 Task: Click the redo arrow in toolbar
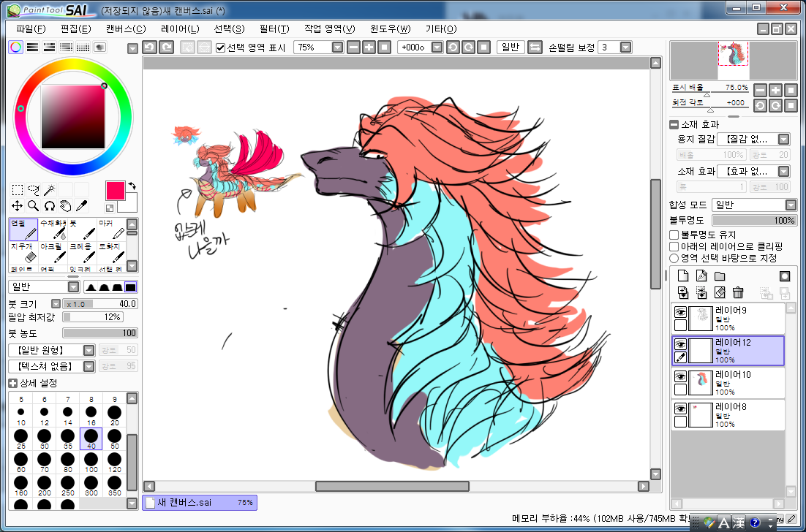166,47
